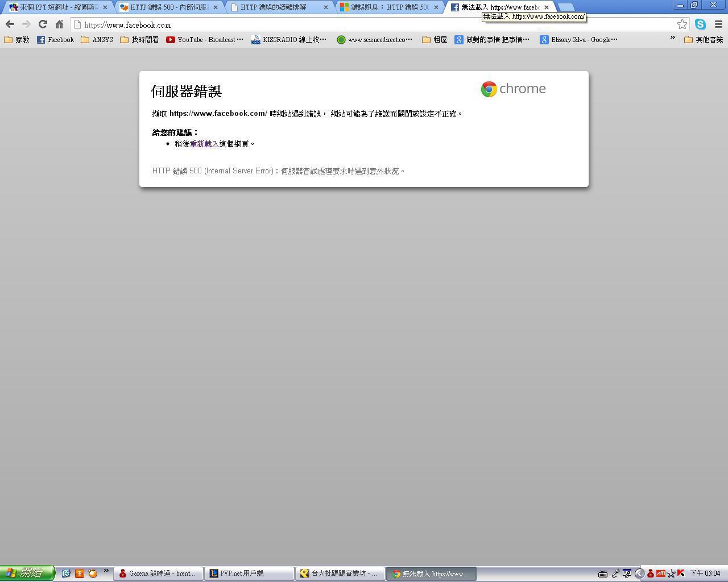Screen dimensions: 728x582
Task: Click the monitor checkmark tray icon
Action: point(627,574)
